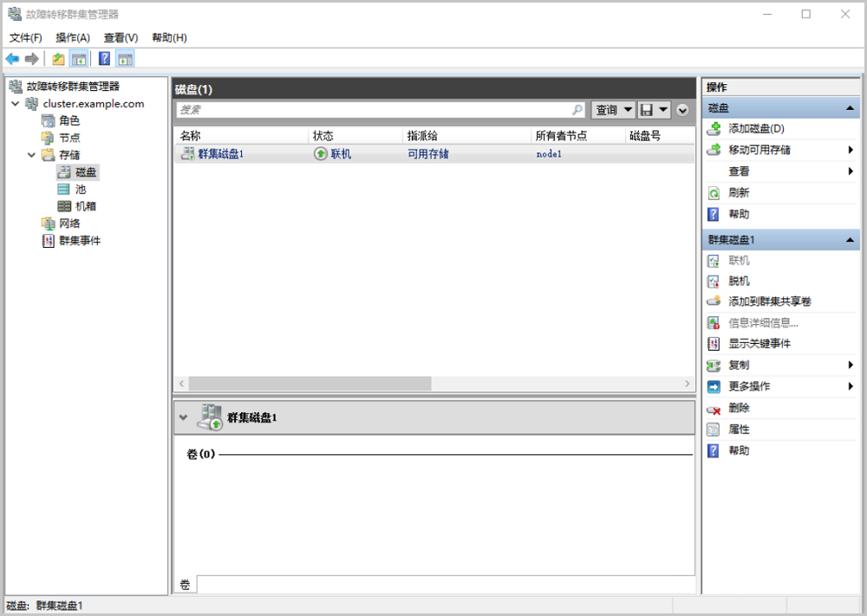867x616 pixels.
Task: Click 显示关键事件 action
Action: pos(759,344)
